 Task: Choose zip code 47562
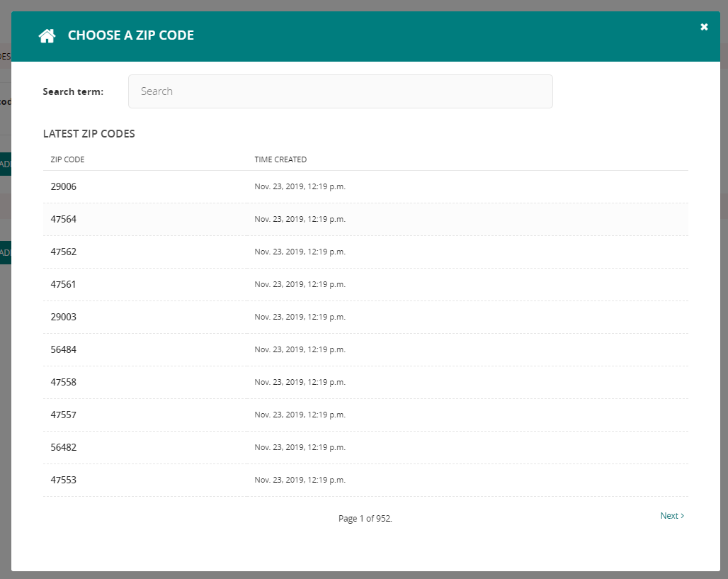pyautogui.click(x=64, y=252)
